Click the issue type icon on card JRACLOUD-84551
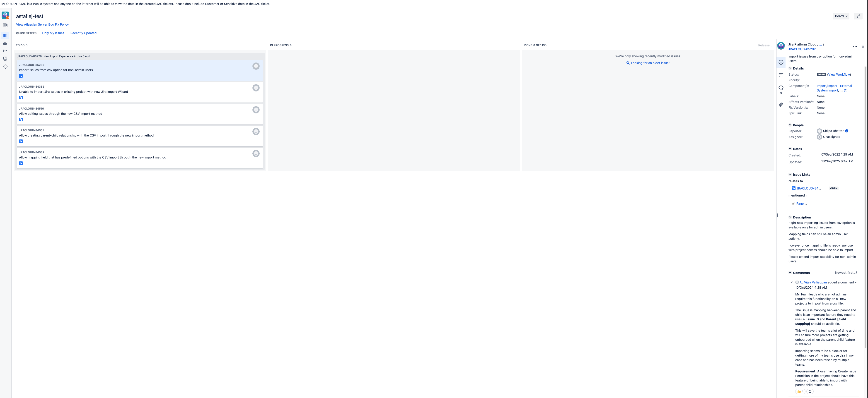Screen dimensions: 868x398 click(x=21, y=141)
